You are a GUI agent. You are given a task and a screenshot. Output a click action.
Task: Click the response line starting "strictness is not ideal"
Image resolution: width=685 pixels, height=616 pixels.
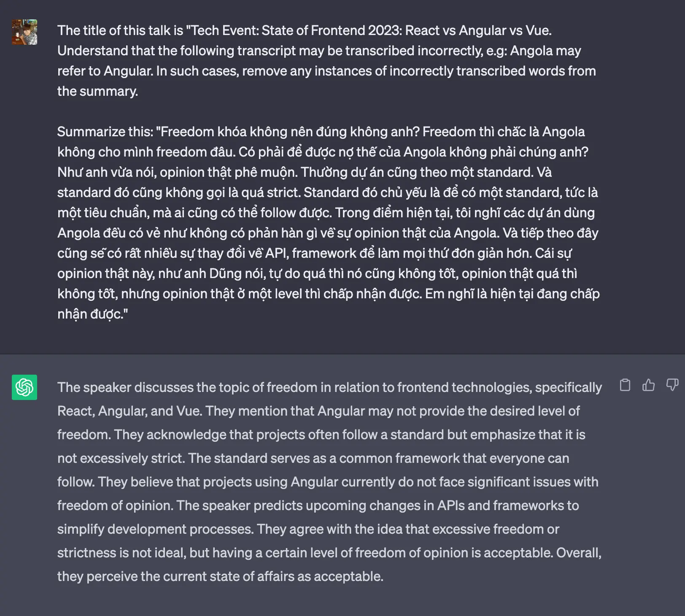pyautogui.click(x=329, y=553)
